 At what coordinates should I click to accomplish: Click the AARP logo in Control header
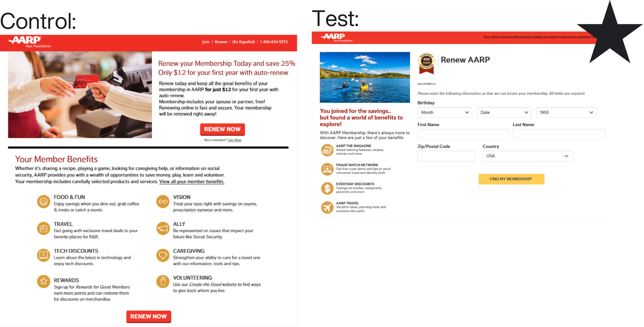point(29,42)
